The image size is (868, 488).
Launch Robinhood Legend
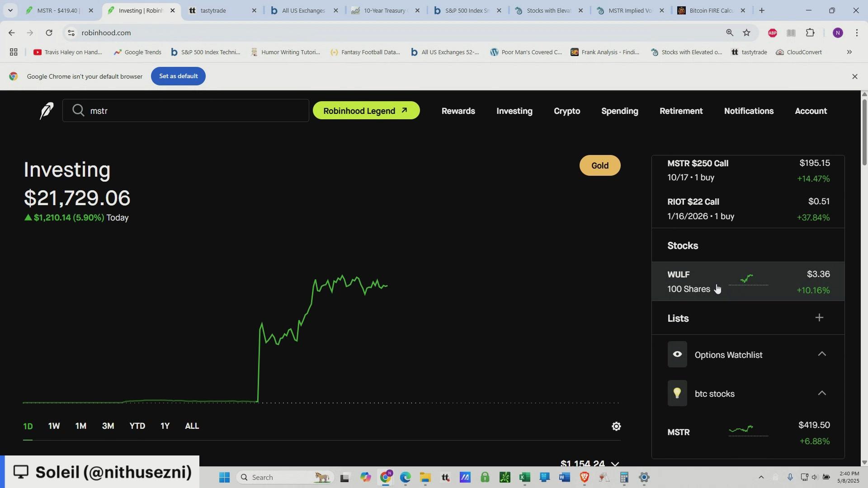click(x=366, y=111)
